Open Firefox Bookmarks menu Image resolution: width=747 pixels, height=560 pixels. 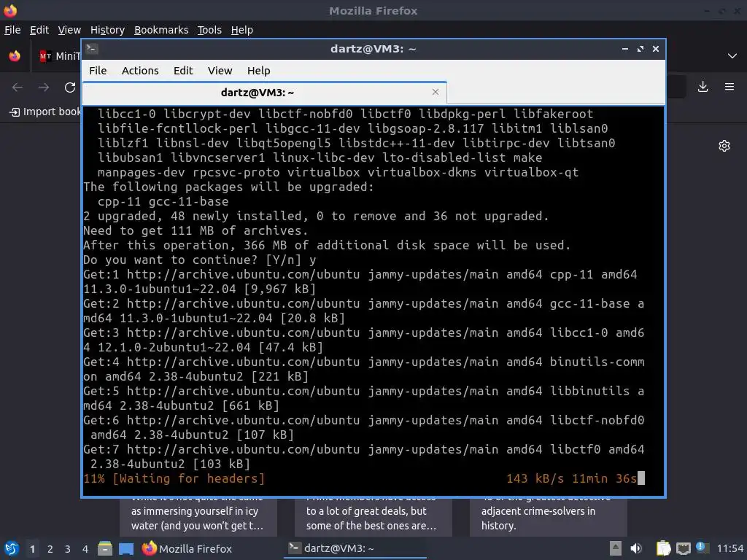point(161,30)
